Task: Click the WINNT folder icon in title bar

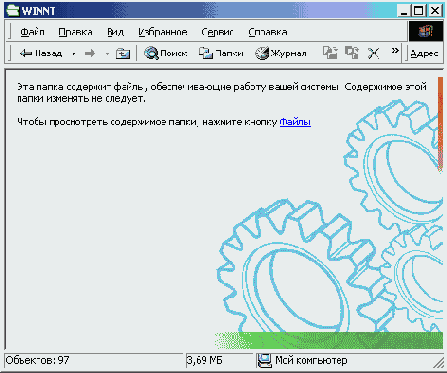Action: pyautogui.click(x=12, y=10)
